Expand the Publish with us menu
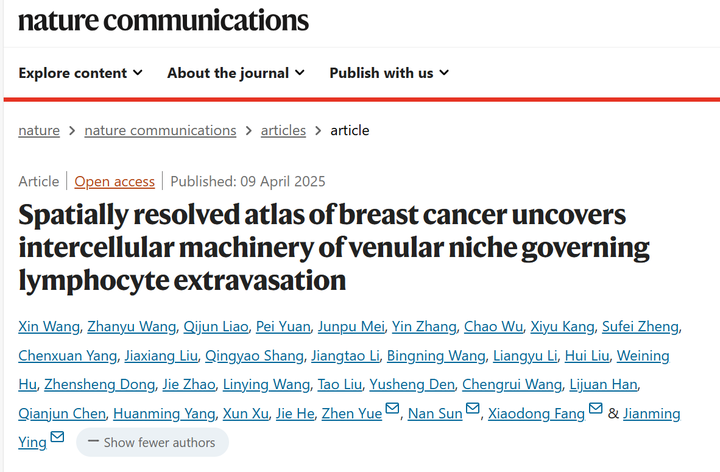The image size is (720, 472). point(389,72)
